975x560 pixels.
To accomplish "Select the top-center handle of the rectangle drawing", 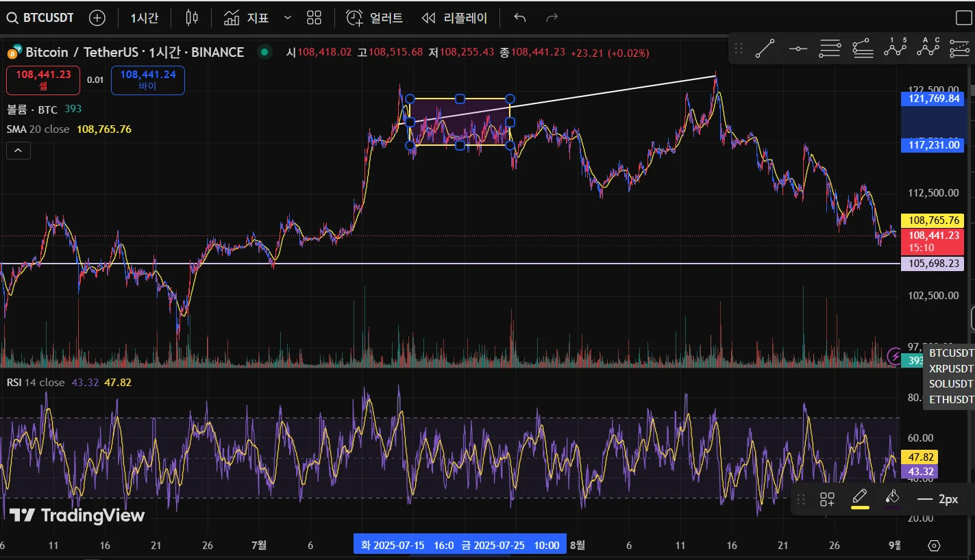I will pos(460,99).
